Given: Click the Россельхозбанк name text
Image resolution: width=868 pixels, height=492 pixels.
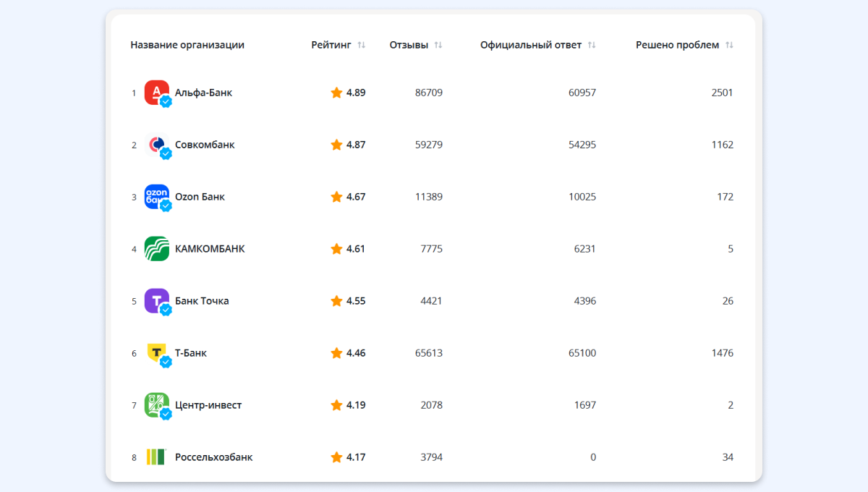Looking at the screenshot, I should (x=213, y=457).
